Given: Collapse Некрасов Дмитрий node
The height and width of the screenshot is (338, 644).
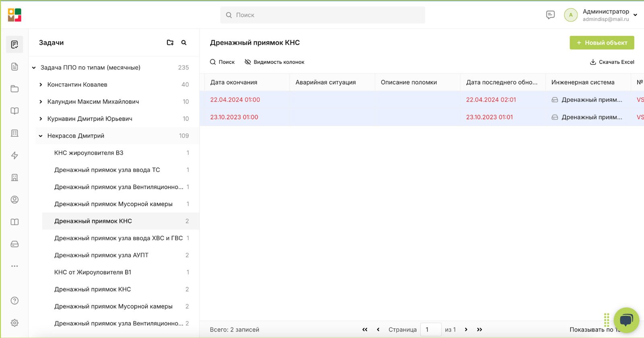Looking at the screenshot, I should tap(41, 136).
